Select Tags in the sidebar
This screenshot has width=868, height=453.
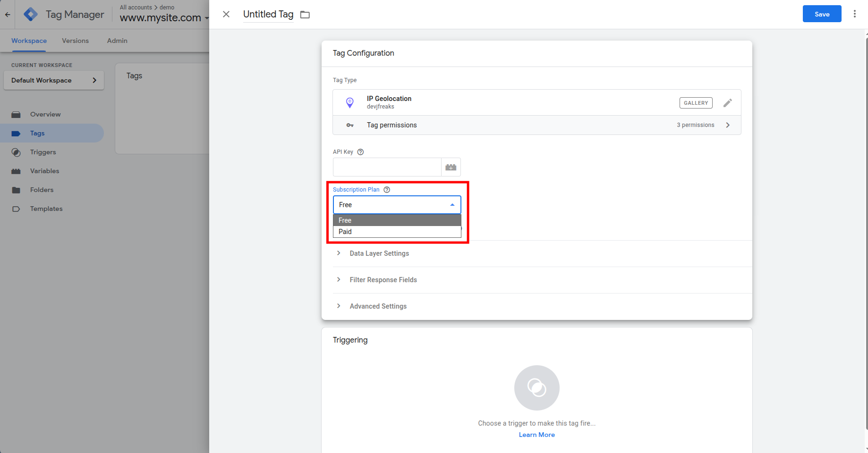pyautogui.click(x=52, y=133)
